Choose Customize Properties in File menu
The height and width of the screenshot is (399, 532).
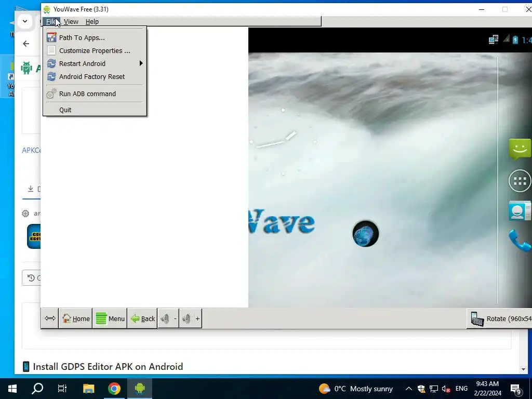point(95,50)
